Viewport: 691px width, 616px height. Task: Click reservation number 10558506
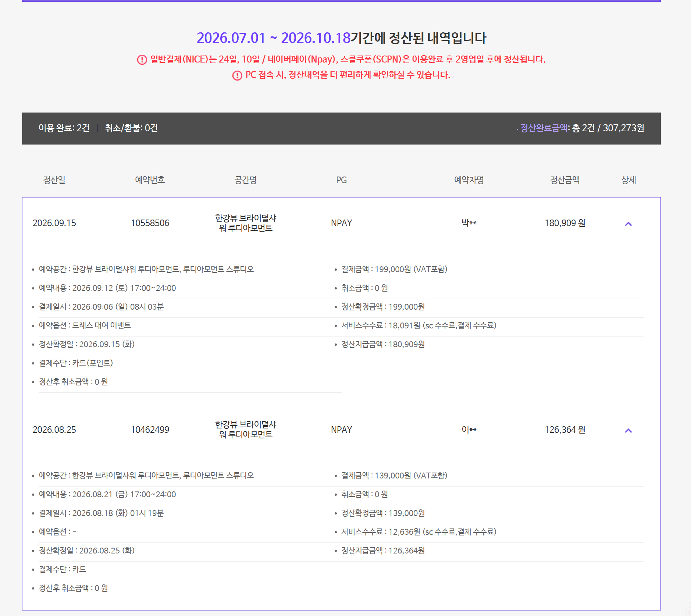coord(150,223)
